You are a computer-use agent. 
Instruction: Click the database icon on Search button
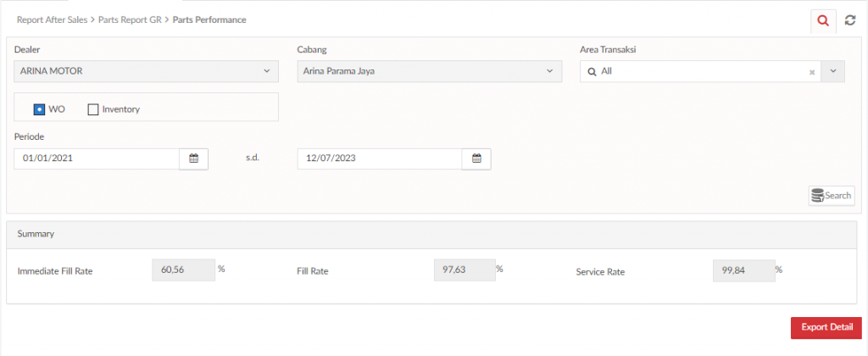click(818, 196)
